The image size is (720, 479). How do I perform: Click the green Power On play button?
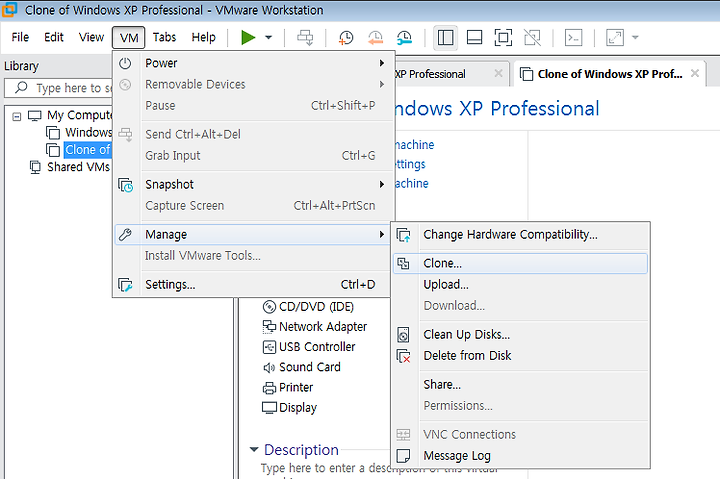pyautogui.click(x=248, y=37)
